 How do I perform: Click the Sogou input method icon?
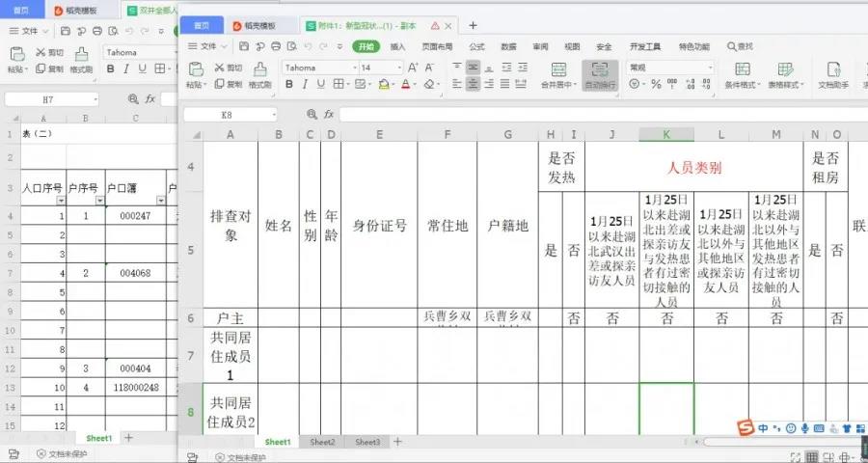(745, 427)
